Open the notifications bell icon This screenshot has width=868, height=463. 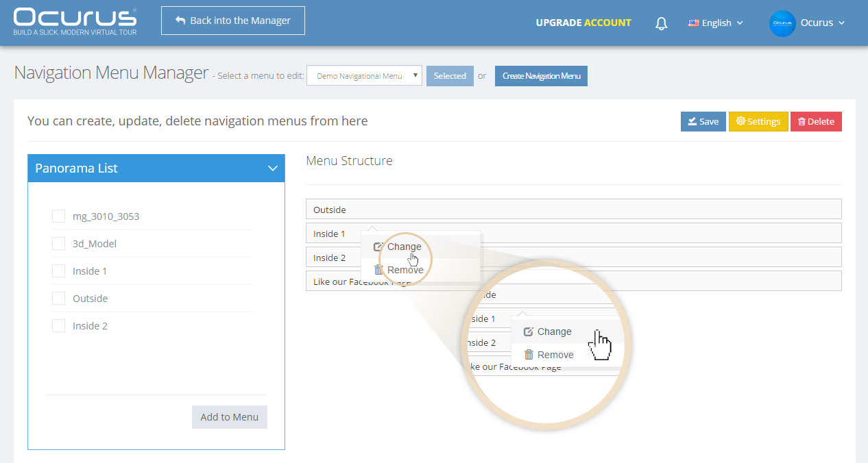[x=662, y=23]
